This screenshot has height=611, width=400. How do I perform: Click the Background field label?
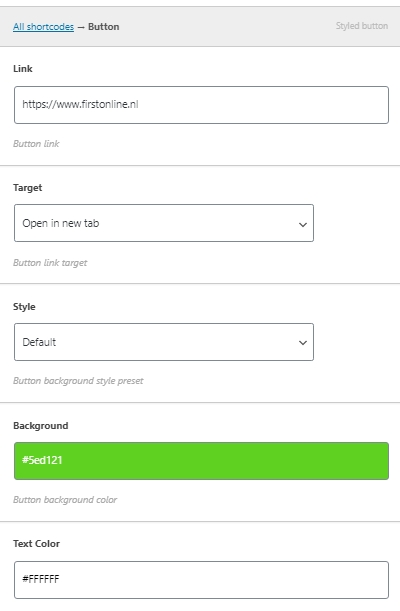coord(41,426)
